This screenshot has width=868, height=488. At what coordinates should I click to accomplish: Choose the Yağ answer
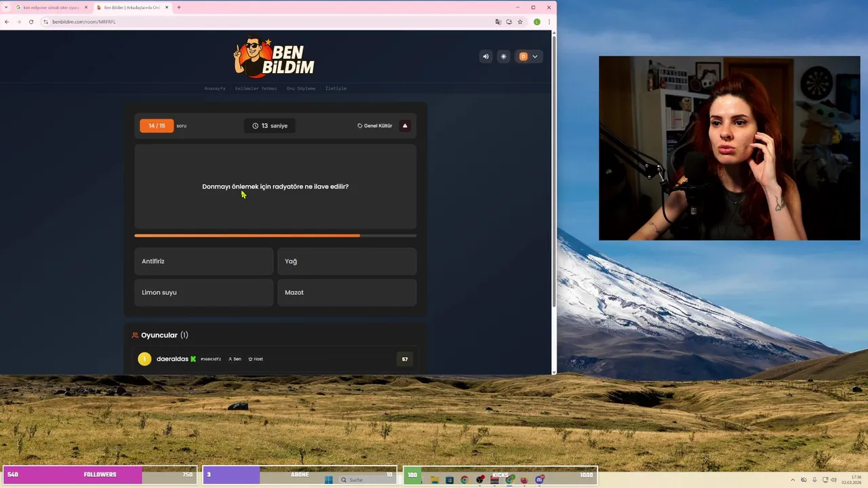tap(347, 261)
